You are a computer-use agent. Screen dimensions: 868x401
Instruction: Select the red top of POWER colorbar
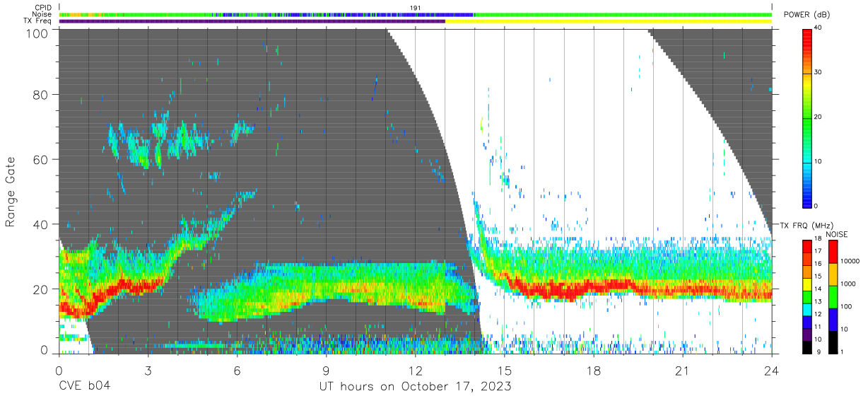point(808,35)
